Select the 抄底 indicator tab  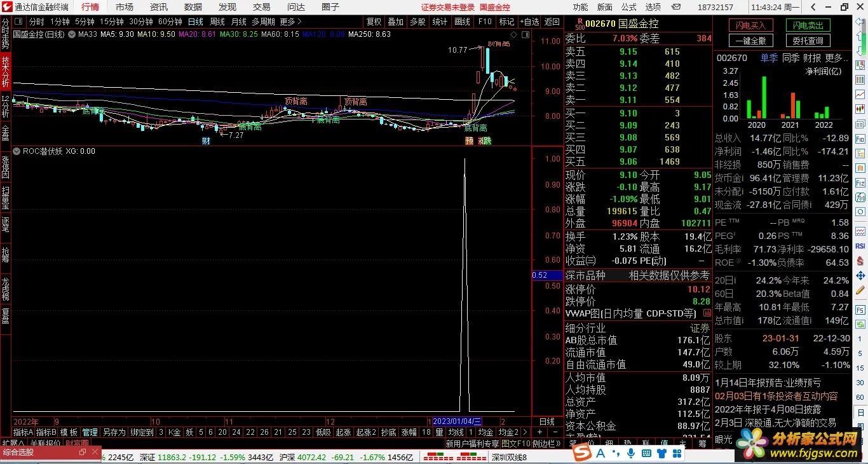tap(388, 432)
